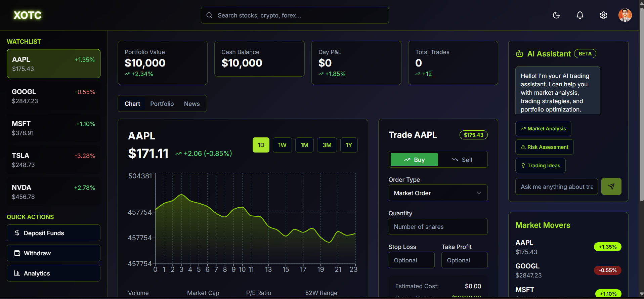Click the Day P&L card
The image size is (644, 299).
(356, 63)
